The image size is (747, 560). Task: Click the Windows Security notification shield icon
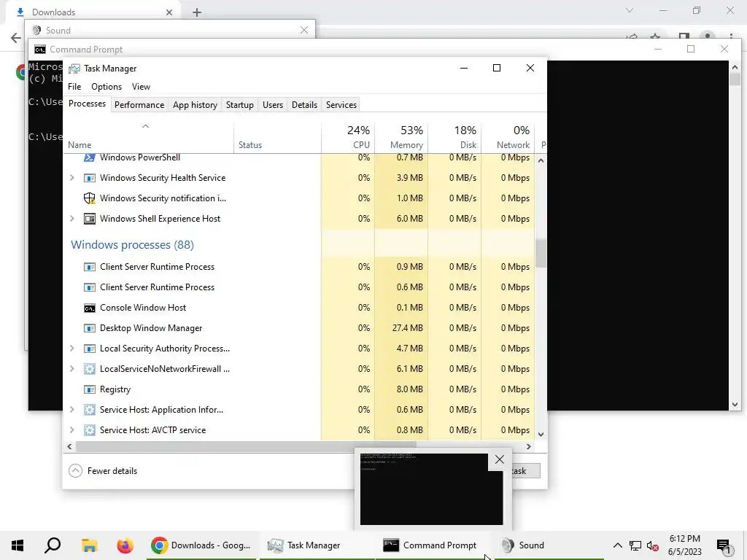[x=89, y=198]
